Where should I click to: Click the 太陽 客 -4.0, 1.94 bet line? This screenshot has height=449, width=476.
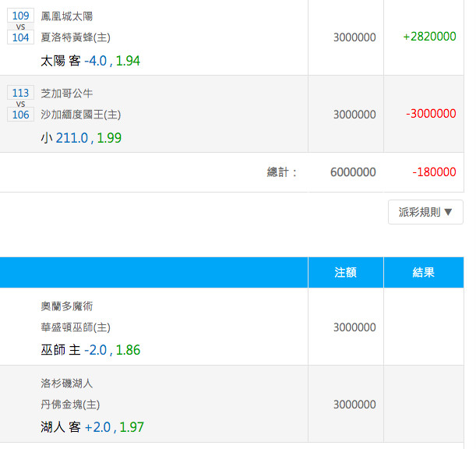pos(90,61)
